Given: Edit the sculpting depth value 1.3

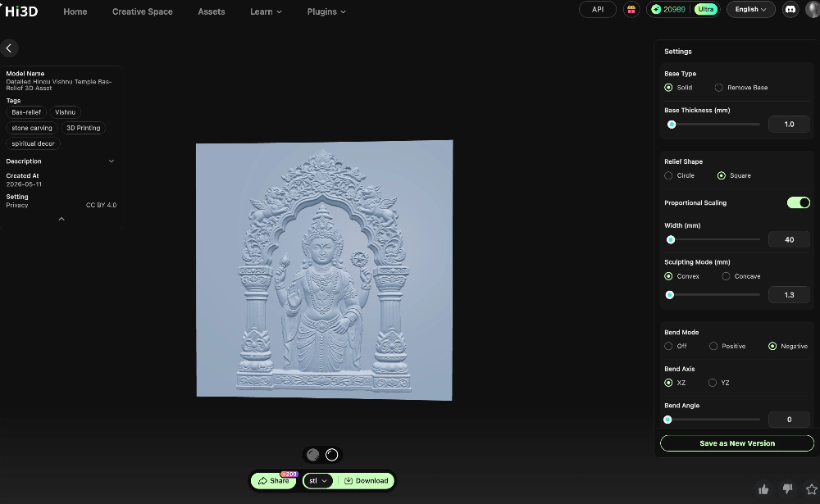Looking at the screenshot, I should (789, 295).
